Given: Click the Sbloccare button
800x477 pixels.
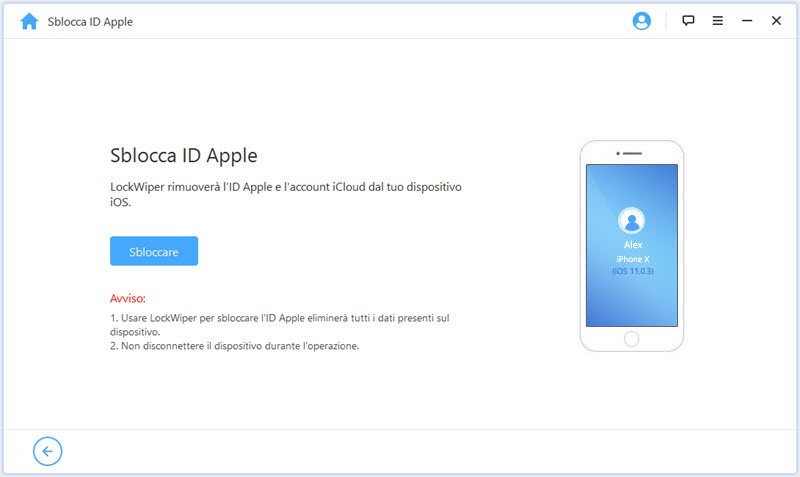Looking at the screenshot, I should tap(154, 251).
